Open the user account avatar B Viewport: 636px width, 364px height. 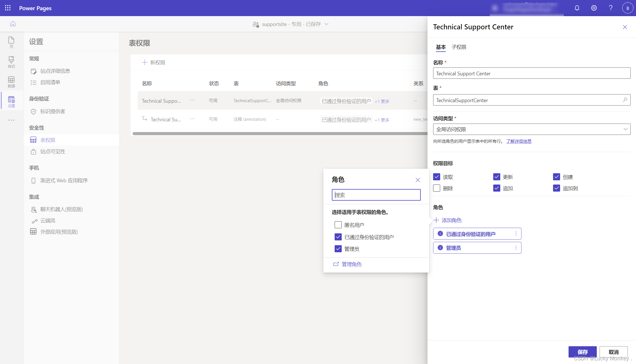tap(628, 8)
